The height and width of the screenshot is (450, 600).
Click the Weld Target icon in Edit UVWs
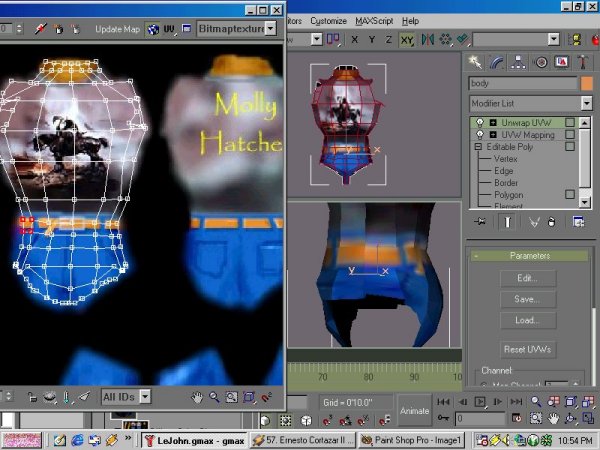(41, 29)
